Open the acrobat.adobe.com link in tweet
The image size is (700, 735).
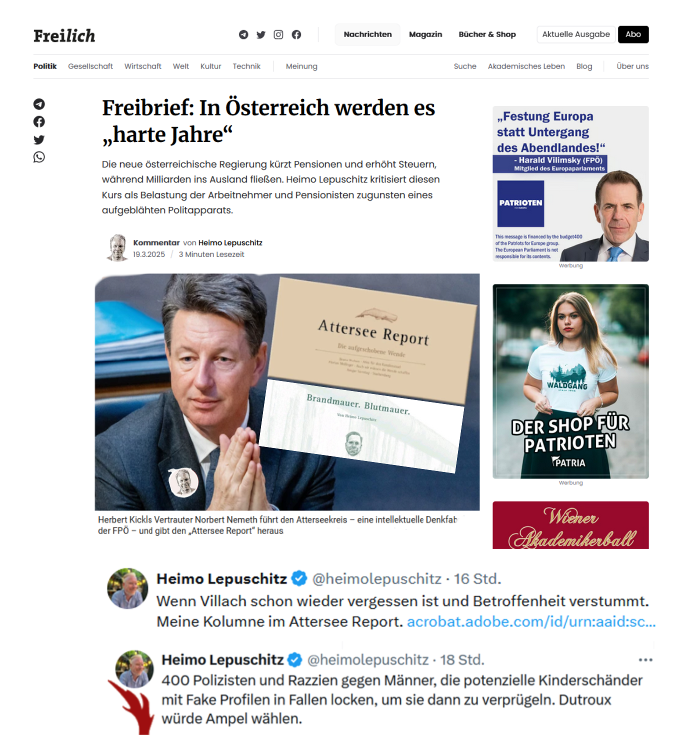531,621
